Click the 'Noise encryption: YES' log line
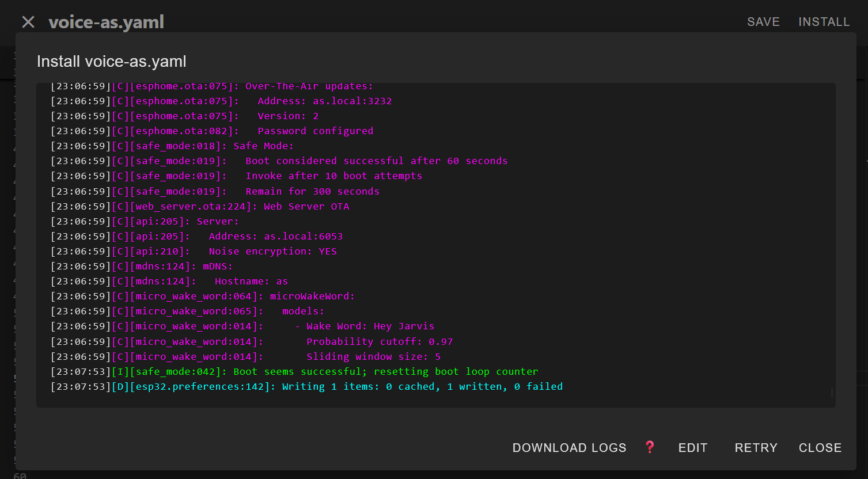Viewport: 868px width, 479px height. (272, 252)
